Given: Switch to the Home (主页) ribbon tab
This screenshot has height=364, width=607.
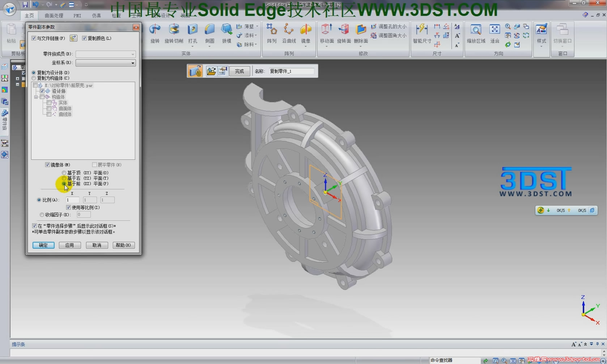Looking at the screenshot, I should (29, 16).
